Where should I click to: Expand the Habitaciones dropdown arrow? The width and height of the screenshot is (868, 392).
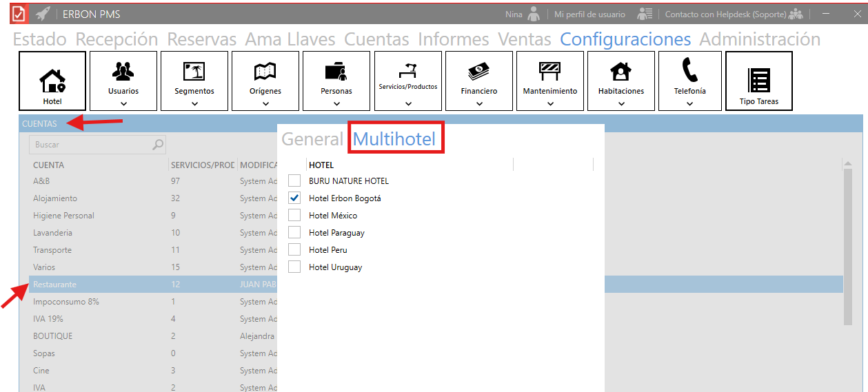click(621, 104)
